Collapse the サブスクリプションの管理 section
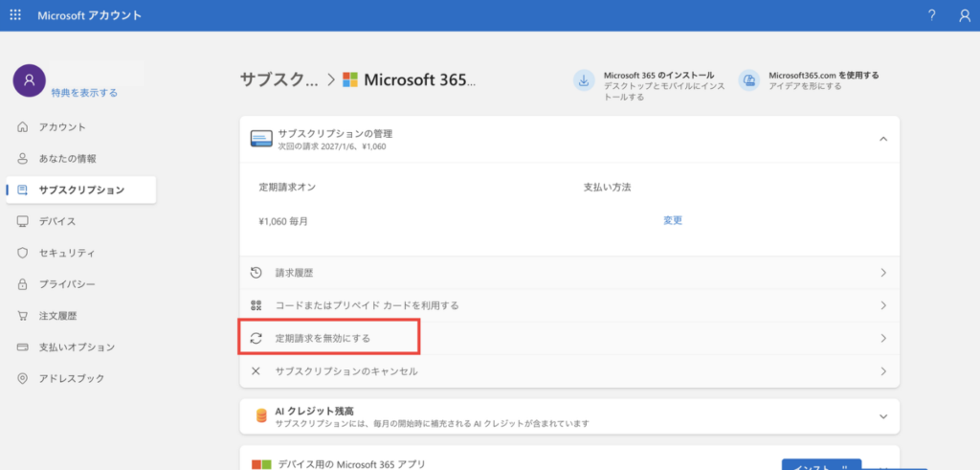Screen dimensions: 980x470 [x=882, y=139]
